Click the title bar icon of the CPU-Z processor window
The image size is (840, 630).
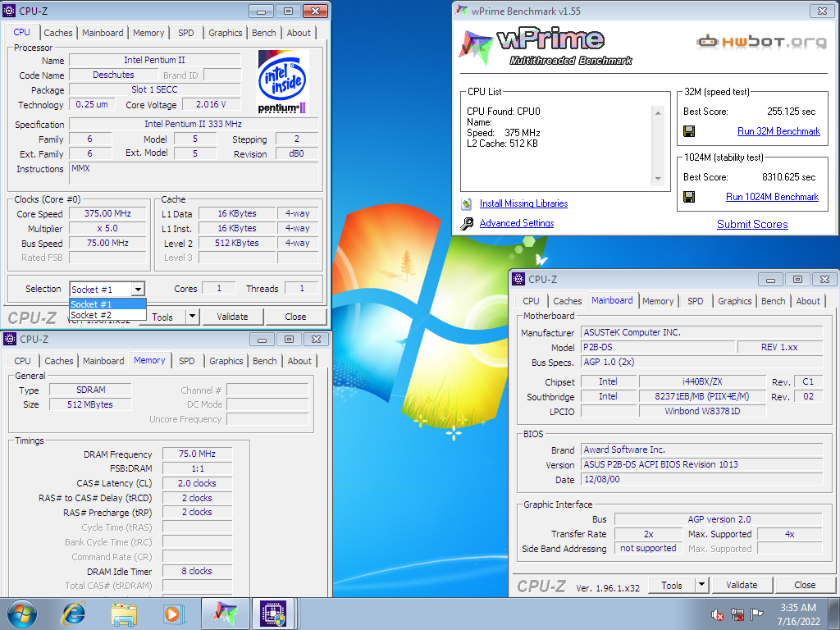pyautogui.click(x=9, y=11)
